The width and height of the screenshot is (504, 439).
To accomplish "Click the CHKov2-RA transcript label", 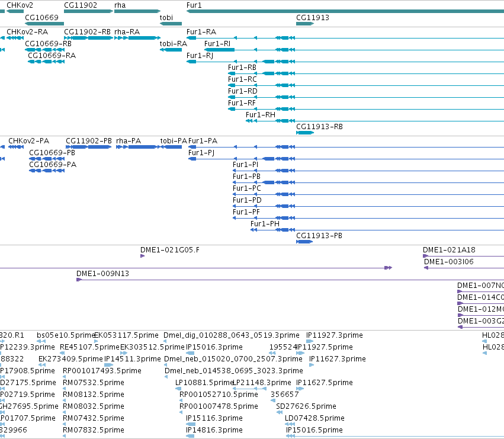I will pyautogui.click(x=27, y=32).
